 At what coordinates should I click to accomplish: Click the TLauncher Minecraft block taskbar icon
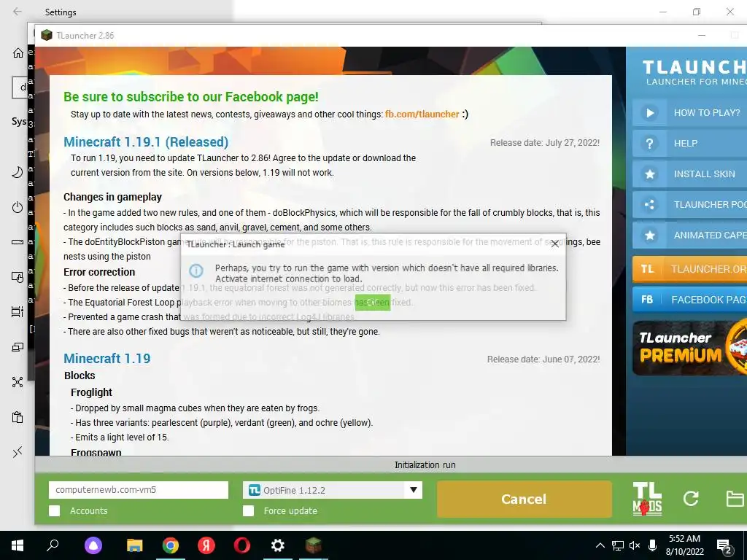click(x=314, y=545)
